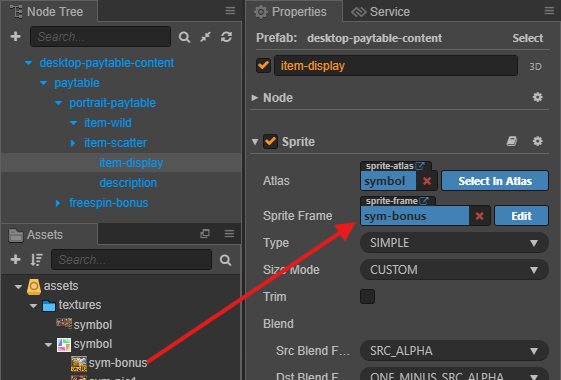Open Sprite component settings gear
Image resolution: width=561 pixels, height=380 pixels.
tap(537, 141)
